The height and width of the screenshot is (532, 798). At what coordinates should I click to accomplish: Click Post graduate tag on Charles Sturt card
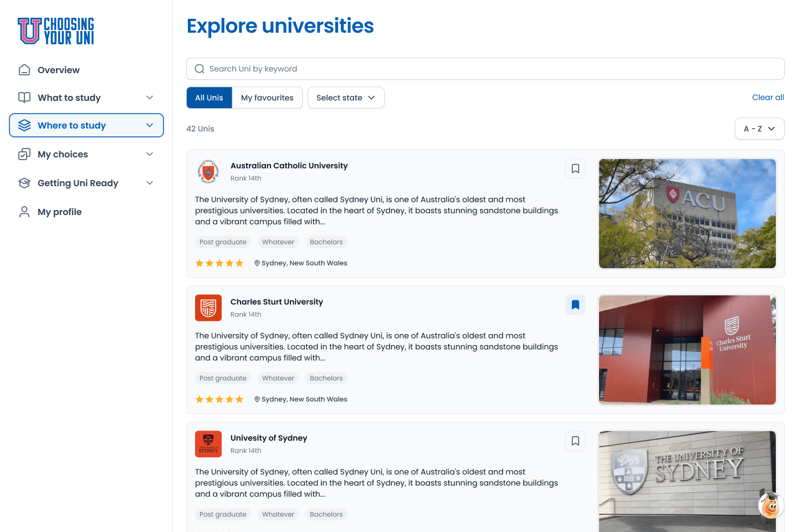[x=223, y=378]
